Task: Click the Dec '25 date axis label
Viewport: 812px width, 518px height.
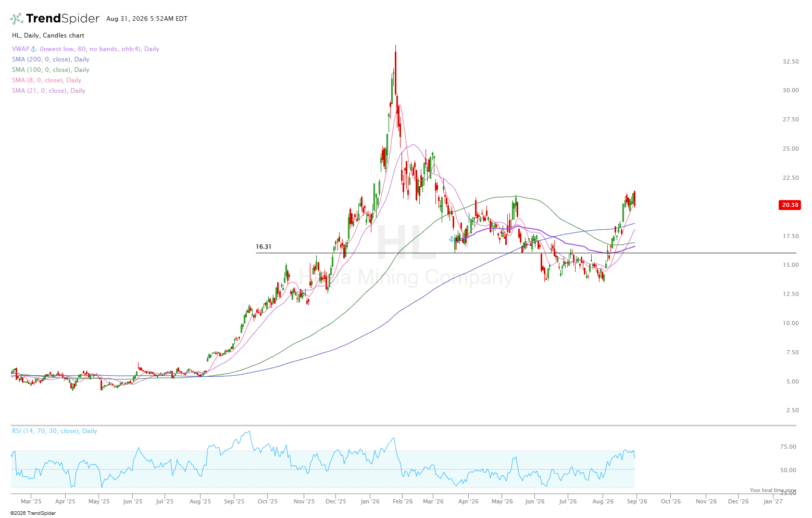Action: (x=336, y=501)
